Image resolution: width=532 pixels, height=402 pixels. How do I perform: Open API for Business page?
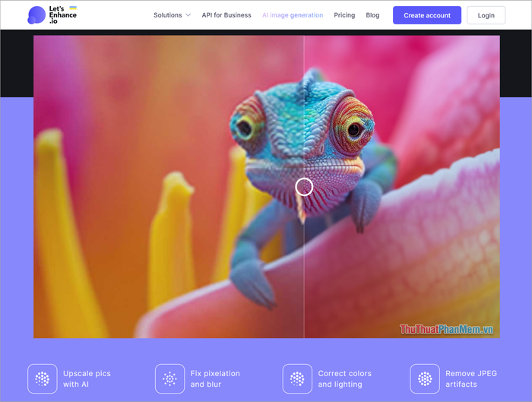226,15
